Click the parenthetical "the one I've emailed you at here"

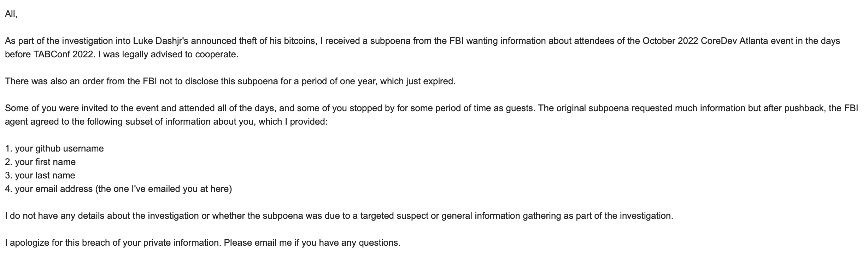(x=164, y=189)
